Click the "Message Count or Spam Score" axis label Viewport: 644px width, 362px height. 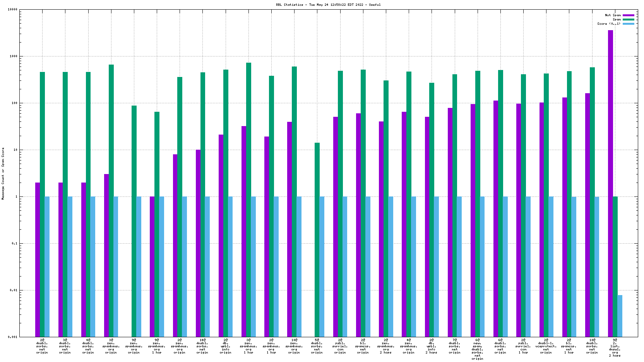3,173
